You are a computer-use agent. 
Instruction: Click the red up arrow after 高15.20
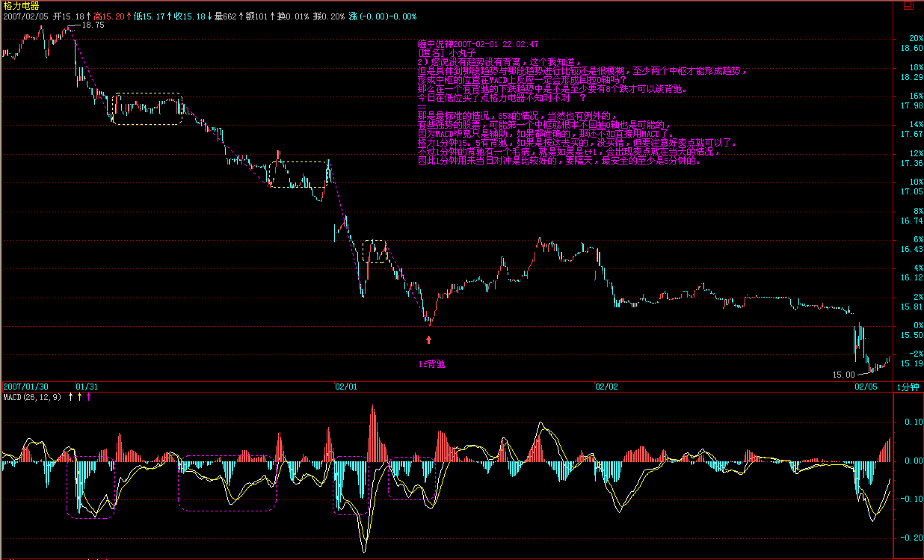point(128,16)
